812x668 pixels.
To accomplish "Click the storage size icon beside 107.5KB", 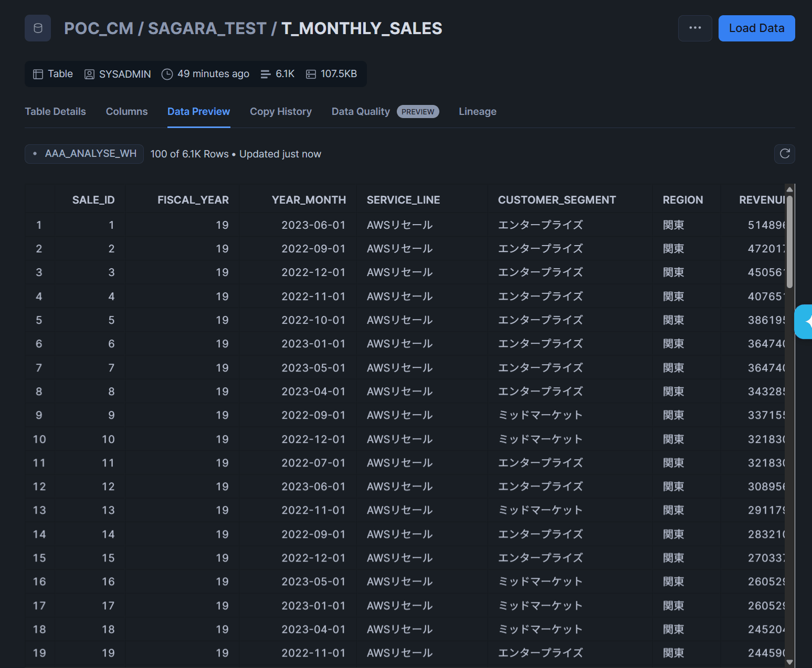I will [311, 75].
